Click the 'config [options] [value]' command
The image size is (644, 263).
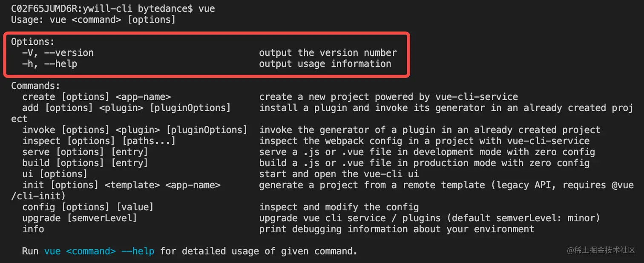[x=88, y=207]
